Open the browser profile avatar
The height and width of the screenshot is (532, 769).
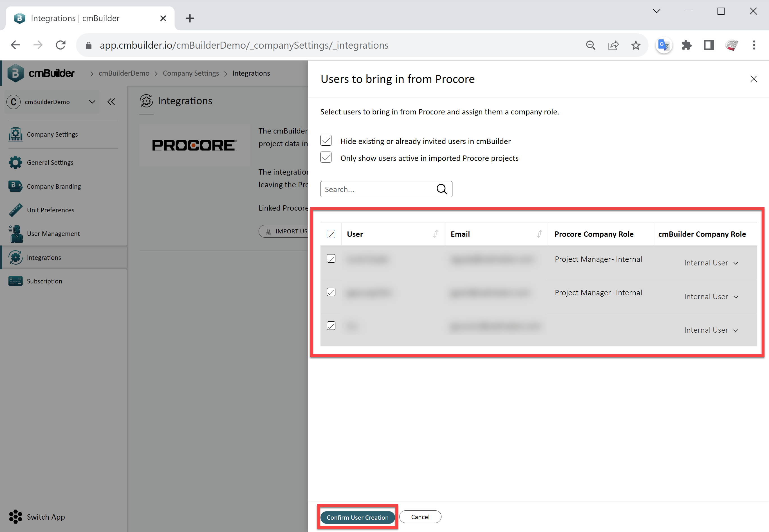click(x=731, y=45)
